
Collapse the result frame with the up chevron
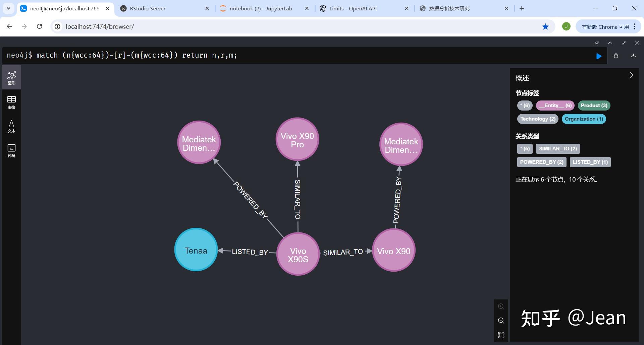tap(610, 43)
